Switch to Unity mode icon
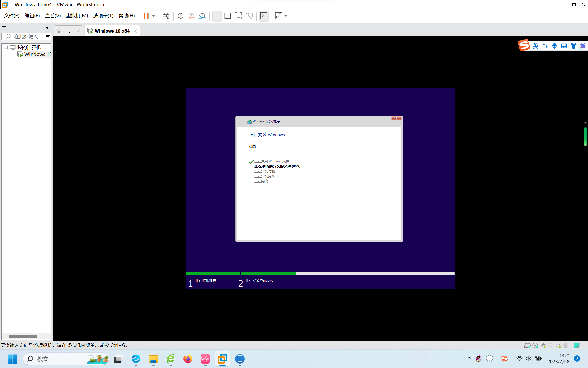The width and height of the screenshot is (588, 368). tap(249, 16)
